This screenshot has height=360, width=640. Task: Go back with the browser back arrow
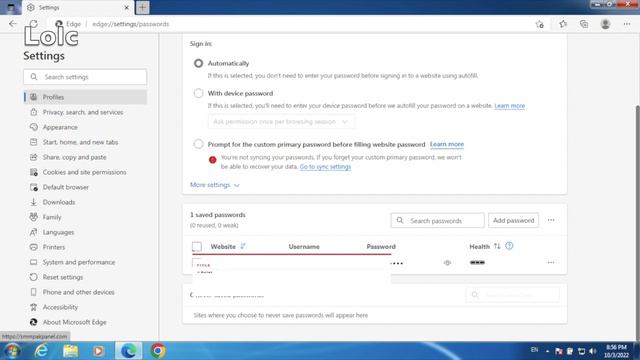tap(13, 24)
